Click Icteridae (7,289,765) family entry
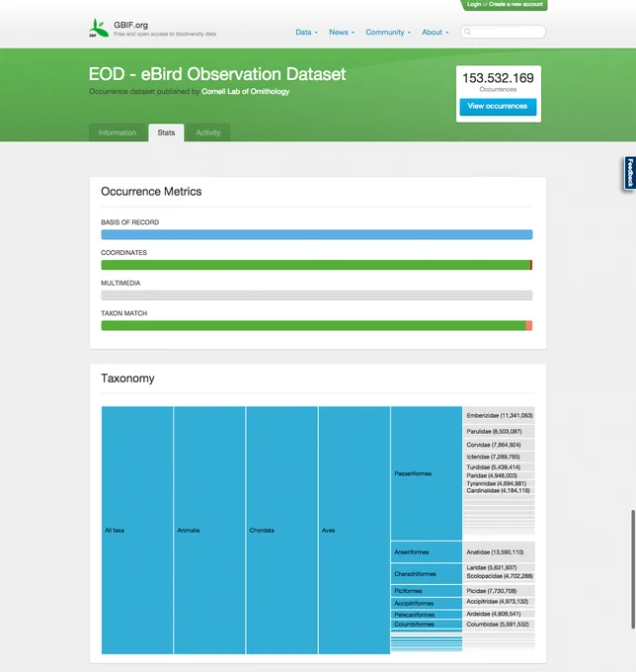Viewport: 636px width, 672px height. pyautogui.click(x=499, y=457)
